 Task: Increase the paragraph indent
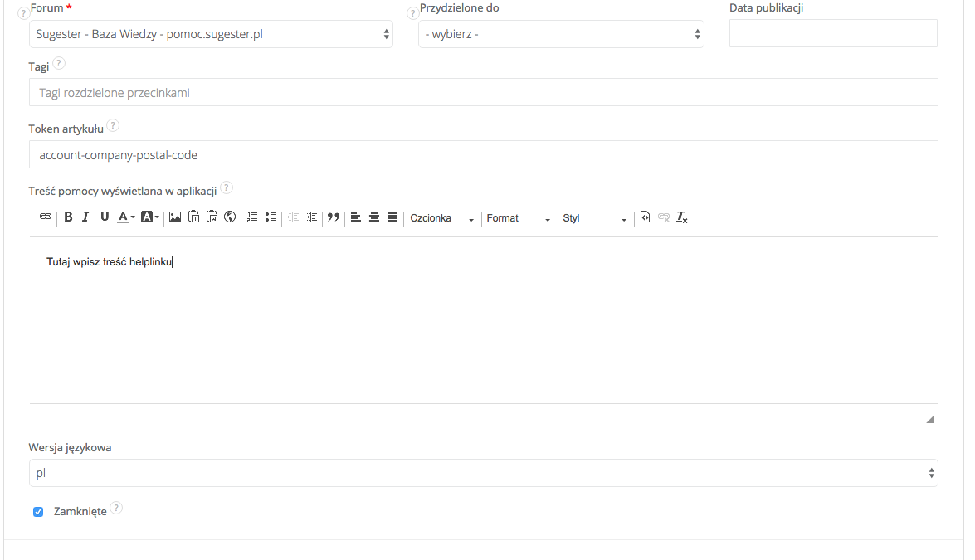pyautogui.click(x=311, y=217)
